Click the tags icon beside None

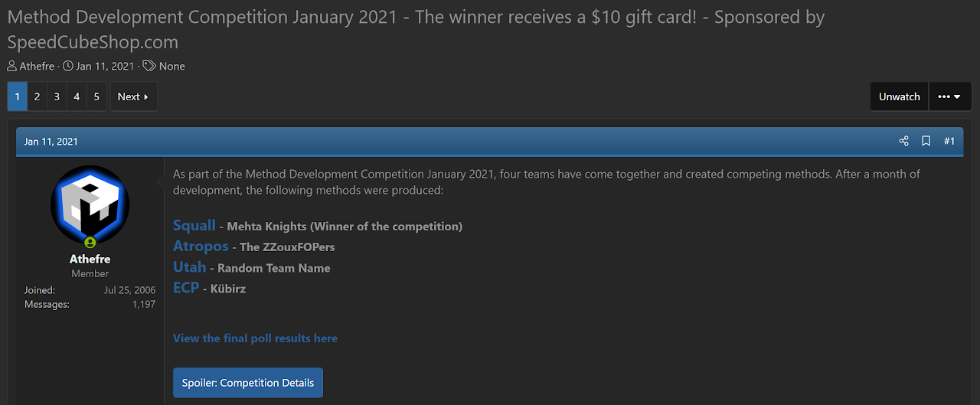click(149, 66)
